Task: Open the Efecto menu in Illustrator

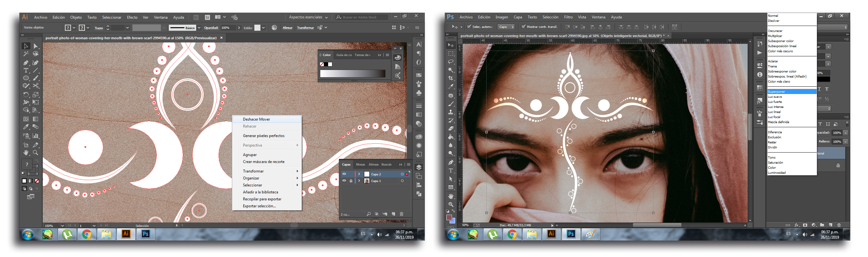Action: coord(132,17)
